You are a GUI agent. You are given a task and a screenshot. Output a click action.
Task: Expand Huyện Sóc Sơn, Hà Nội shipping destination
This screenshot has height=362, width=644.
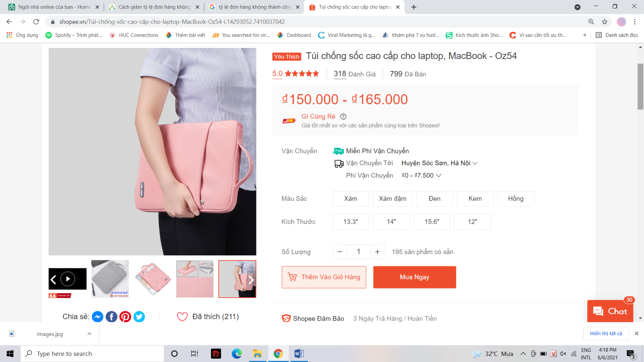click(440, 163)
